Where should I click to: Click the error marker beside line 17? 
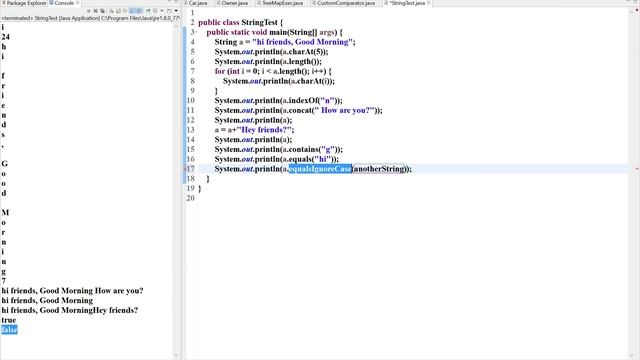click(185, 169)
